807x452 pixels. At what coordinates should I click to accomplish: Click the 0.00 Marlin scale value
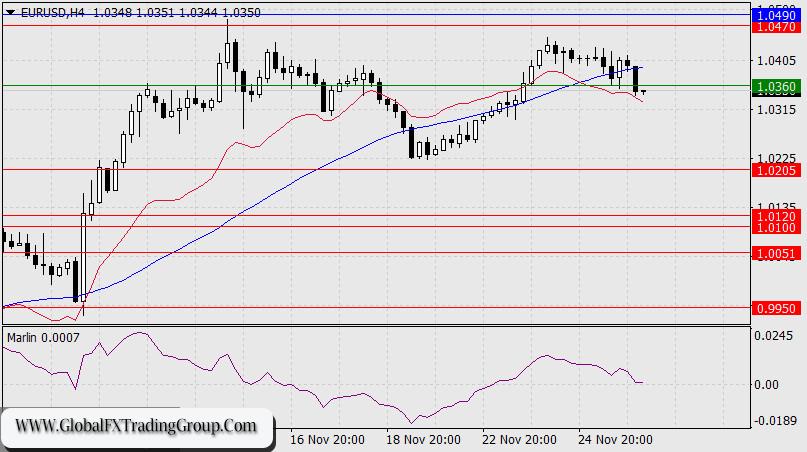point(766,385)
